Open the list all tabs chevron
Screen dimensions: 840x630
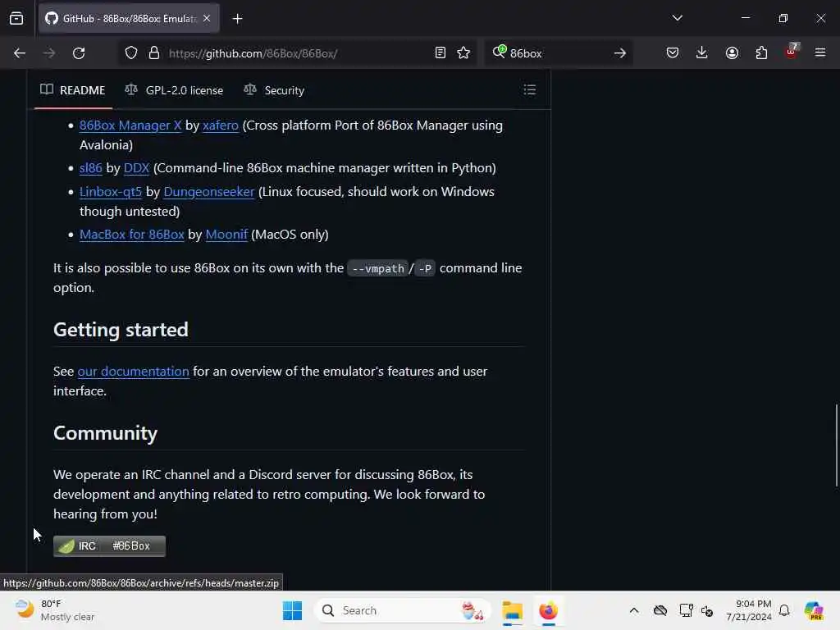point(677,18)
